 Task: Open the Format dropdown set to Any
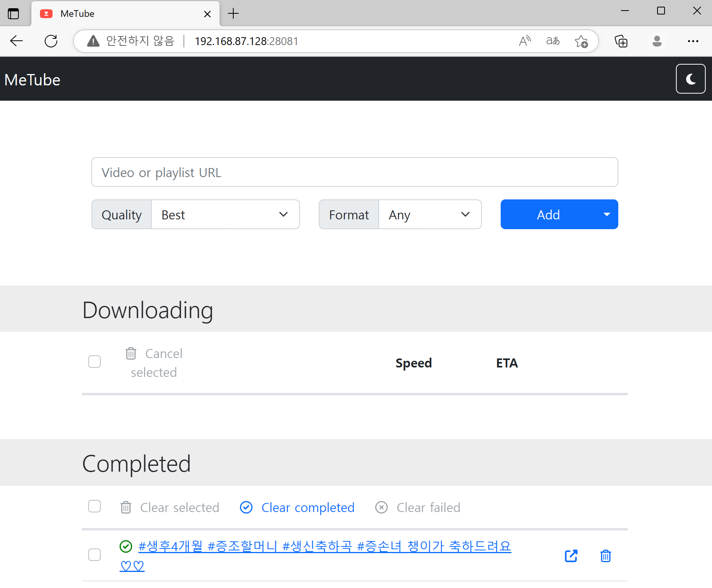(x=430, y=214)
